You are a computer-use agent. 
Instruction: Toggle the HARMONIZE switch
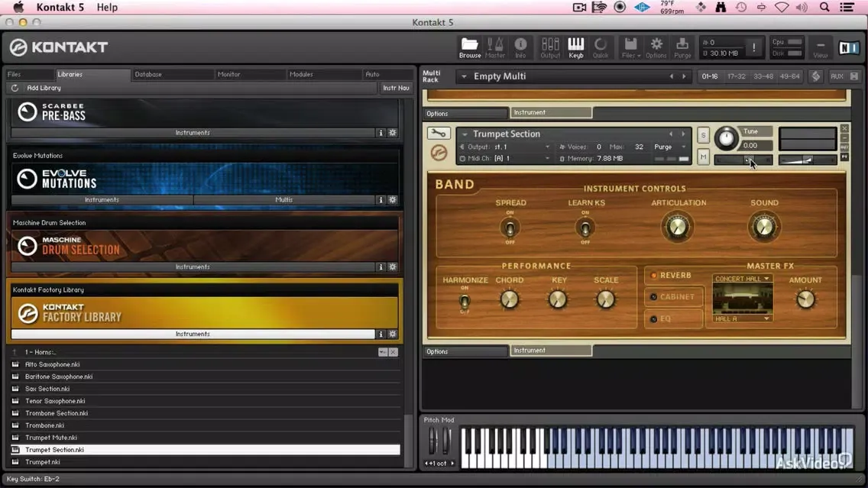tap(465, 301)
